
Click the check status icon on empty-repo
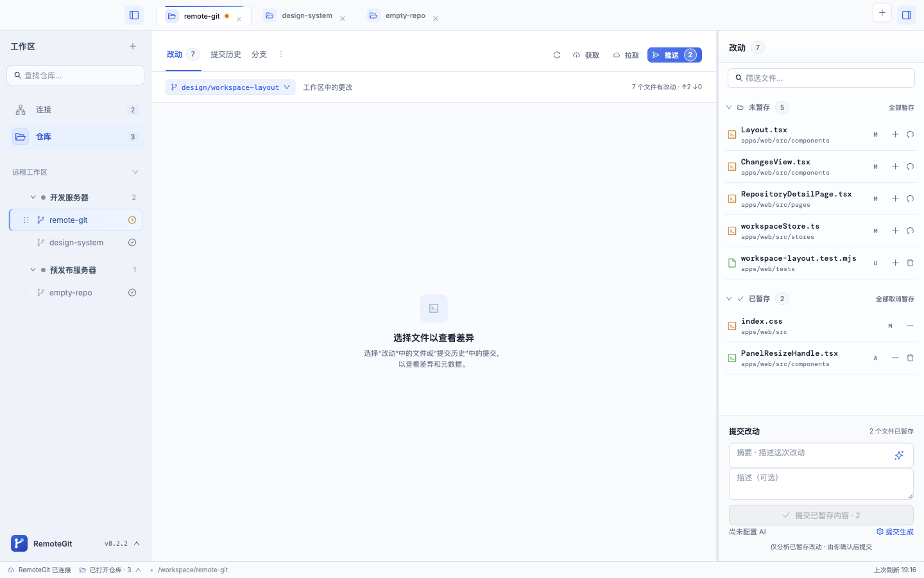coord(132,293)
